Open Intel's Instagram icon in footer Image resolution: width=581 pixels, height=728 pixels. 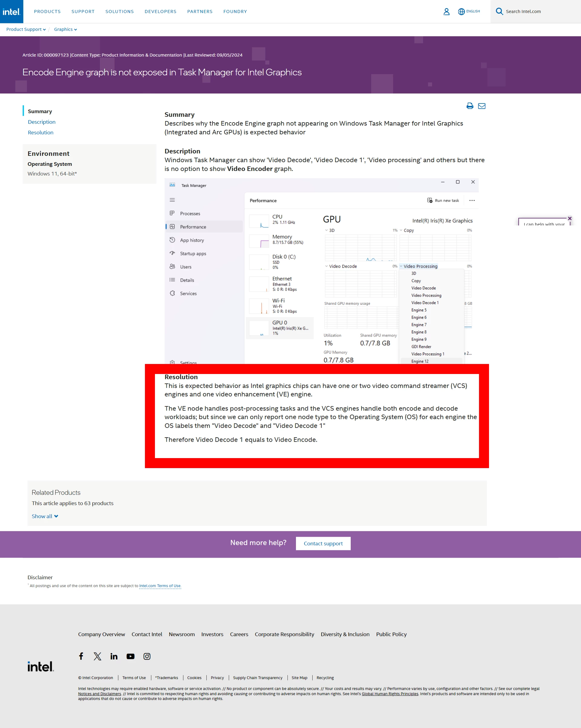tap(147, 656)
